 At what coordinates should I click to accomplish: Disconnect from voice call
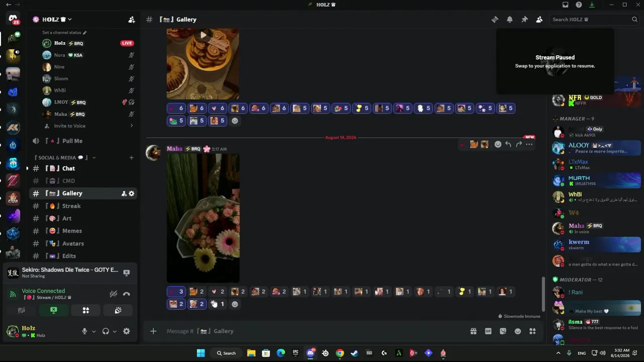click(126, 294)
